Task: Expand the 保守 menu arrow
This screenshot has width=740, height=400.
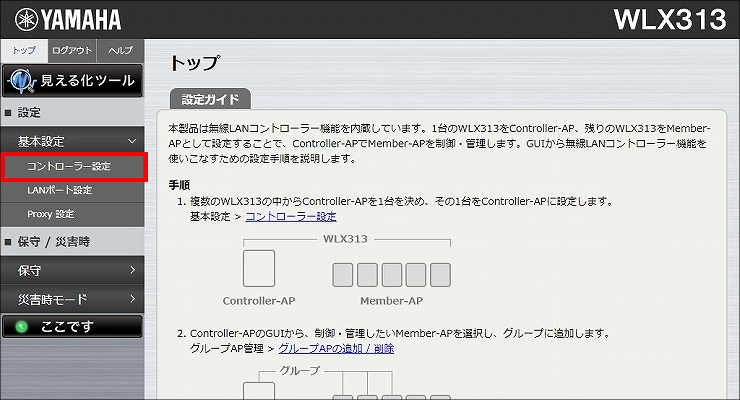Action: tap(132, 270)
